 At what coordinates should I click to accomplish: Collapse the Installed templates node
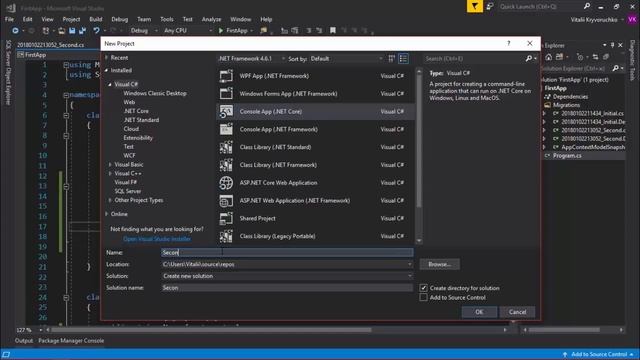tap(107, 70)
